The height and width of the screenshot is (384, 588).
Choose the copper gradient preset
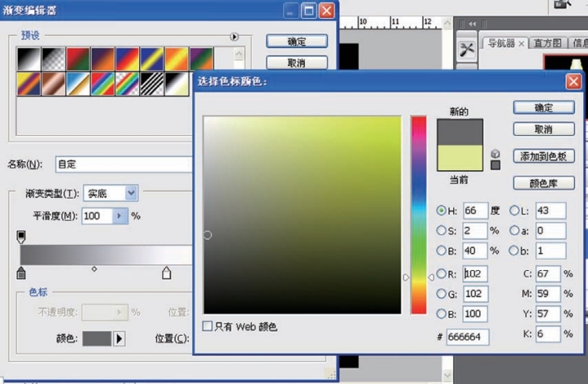[54, 84]
